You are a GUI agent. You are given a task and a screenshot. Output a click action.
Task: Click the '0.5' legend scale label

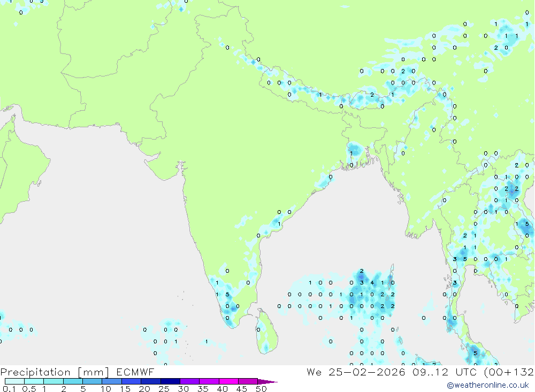[x=29, y=389]
